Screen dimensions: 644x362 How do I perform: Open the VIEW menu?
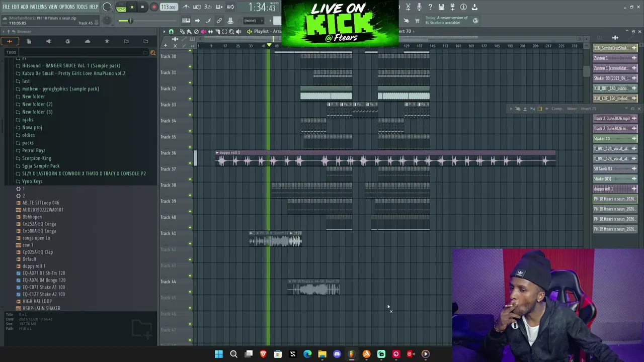click(x=53, y=7)
